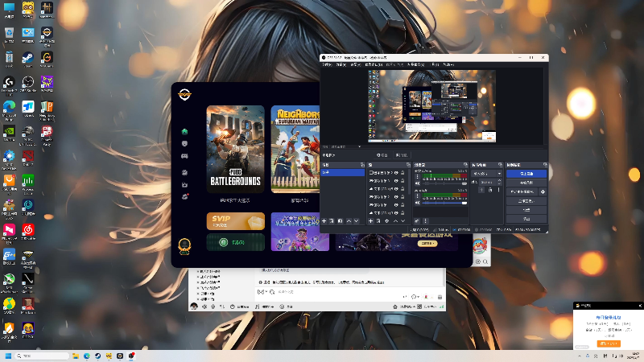Viewport: 644px width, 362px height.
Task: Hide the bottom source via eye icon
Action: pyautogui.click(x=396, y=212)
